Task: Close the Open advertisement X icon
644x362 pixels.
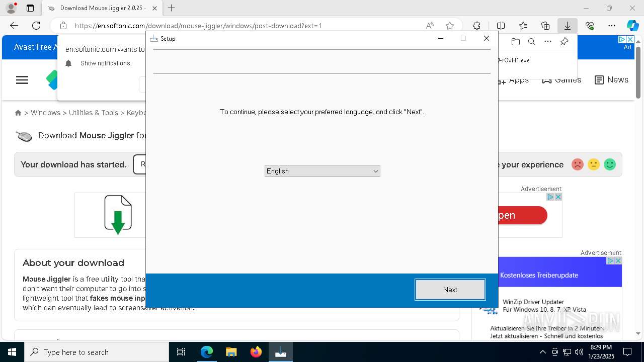Action: pos(558,197)
